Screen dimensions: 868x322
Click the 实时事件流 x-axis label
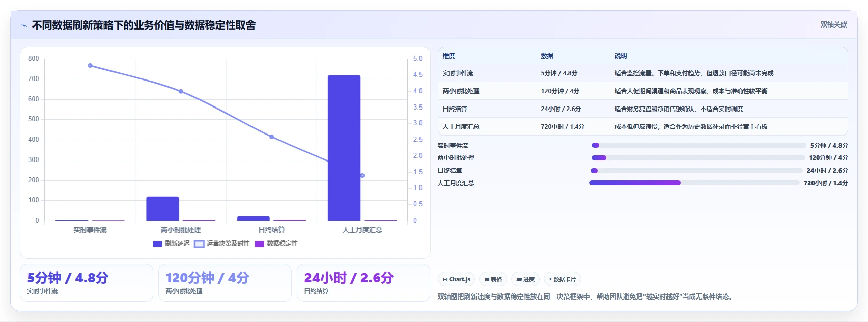[x=90, y=230]
